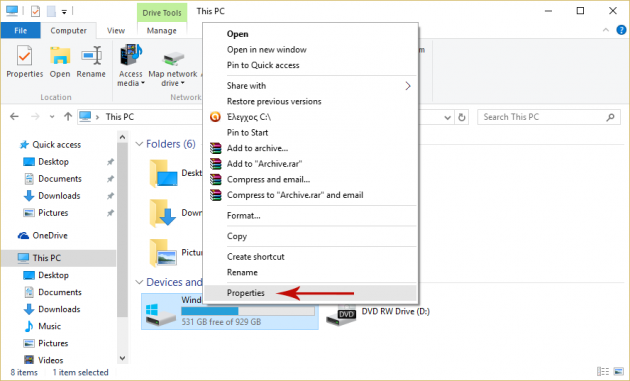Click the Refresh button in address bar
Viewport: 630px width, 381px height.
[x=462, y=117]
